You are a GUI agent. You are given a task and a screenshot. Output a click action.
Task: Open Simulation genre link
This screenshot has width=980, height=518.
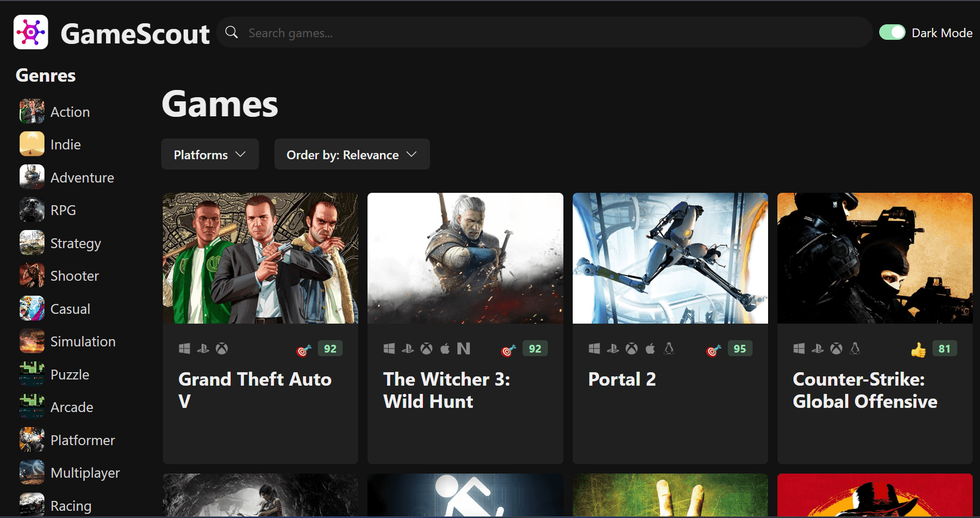pos(83,342)
